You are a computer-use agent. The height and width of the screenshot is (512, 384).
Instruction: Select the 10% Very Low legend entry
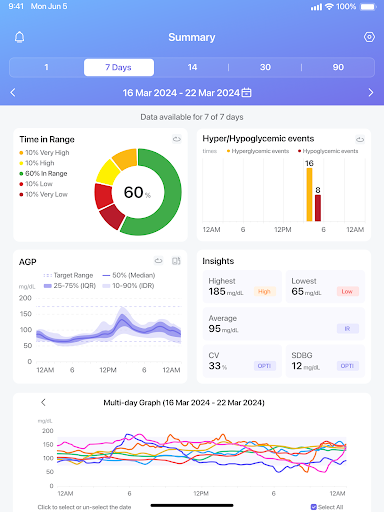[43, 194]
